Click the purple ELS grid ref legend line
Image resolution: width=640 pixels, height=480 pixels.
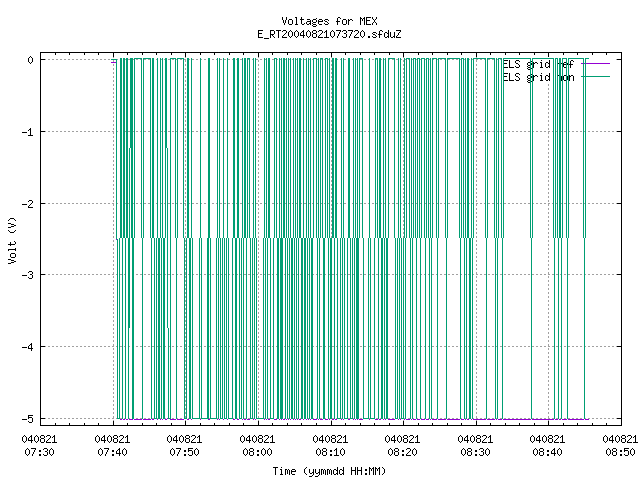coord(596,64)
